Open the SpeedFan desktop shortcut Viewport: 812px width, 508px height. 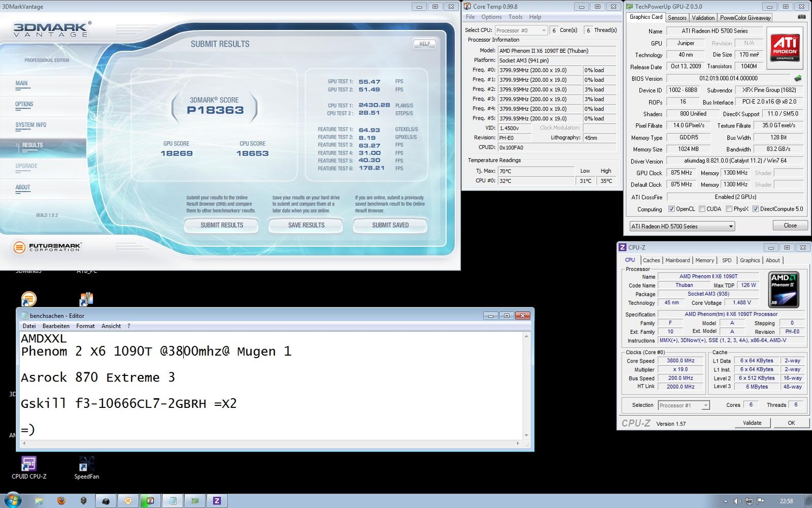coord(86,467)
